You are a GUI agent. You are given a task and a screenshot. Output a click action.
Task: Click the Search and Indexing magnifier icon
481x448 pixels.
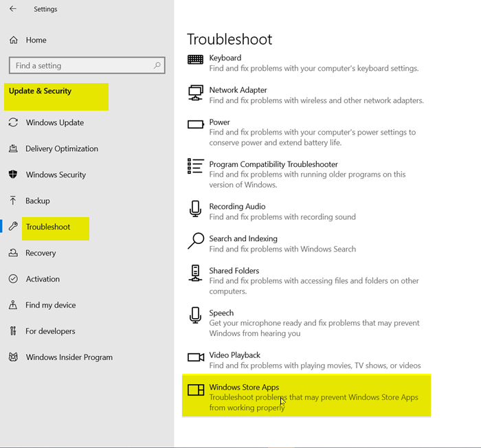point(196,241)
